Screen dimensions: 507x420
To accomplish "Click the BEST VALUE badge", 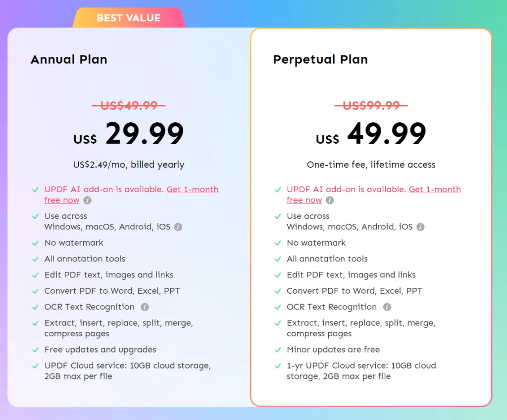I will 129,18.
